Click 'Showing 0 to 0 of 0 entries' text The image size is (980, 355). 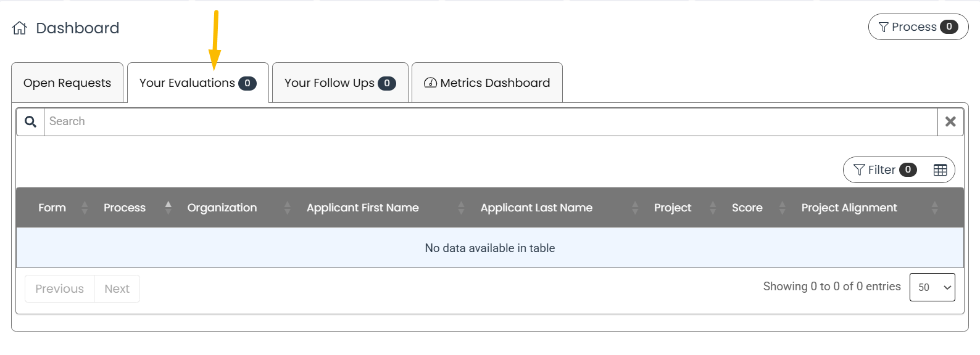coord(832,287)
